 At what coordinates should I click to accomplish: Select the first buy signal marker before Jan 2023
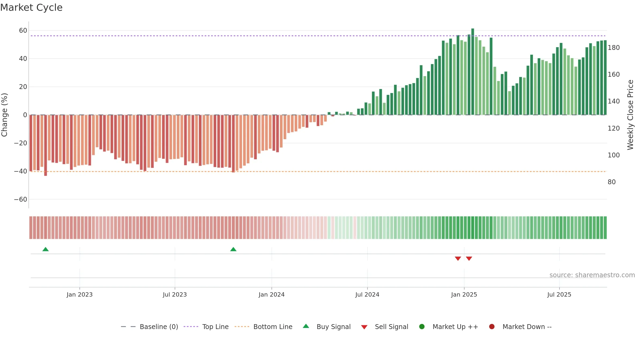point(46,249)
